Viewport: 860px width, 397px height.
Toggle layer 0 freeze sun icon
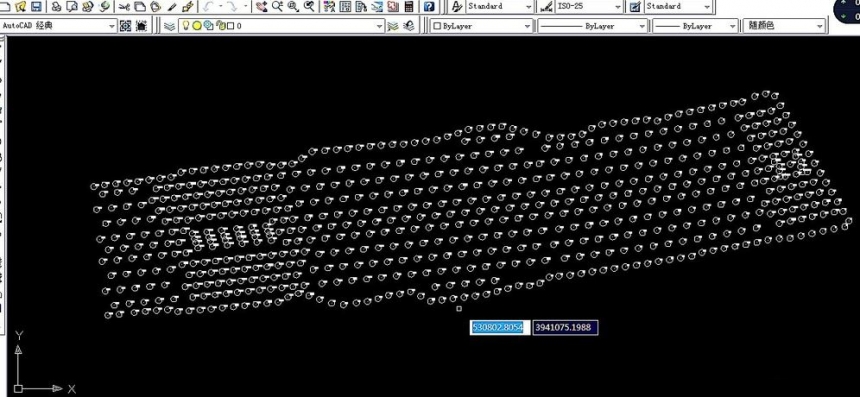[196, 25]
